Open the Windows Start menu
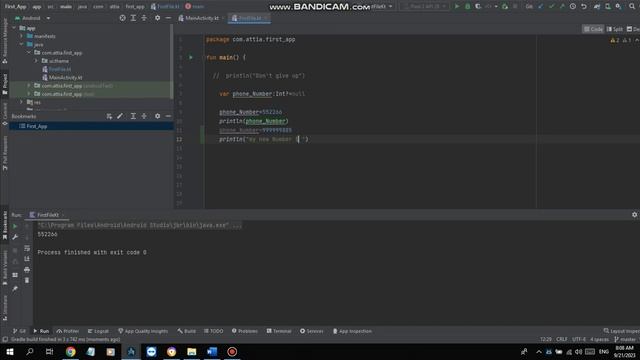 10,351
